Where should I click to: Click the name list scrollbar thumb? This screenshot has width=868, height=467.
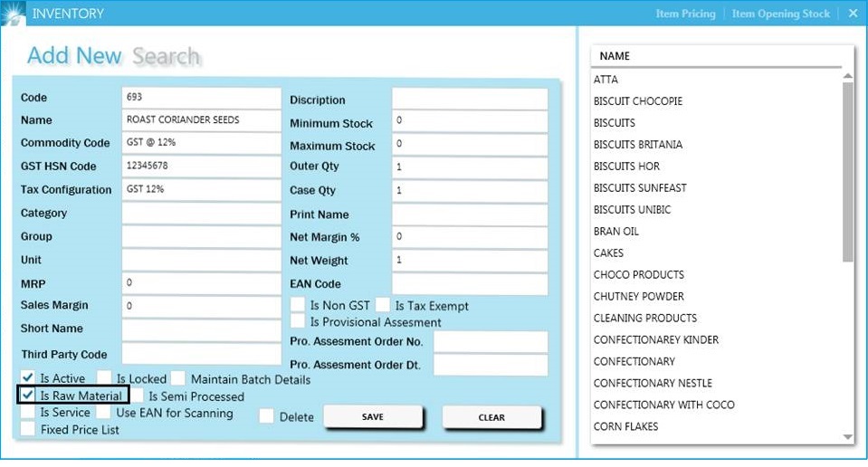[847, 172]
